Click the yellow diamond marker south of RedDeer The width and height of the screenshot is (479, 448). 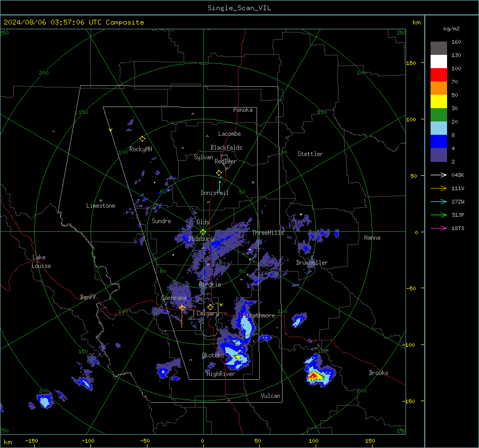tap(219, 173)
